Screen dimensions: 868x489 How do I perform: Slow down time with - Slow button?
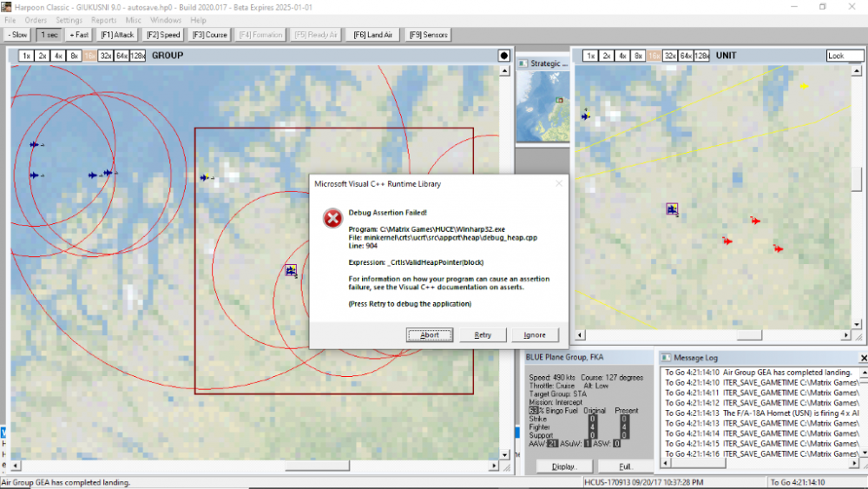17,35
